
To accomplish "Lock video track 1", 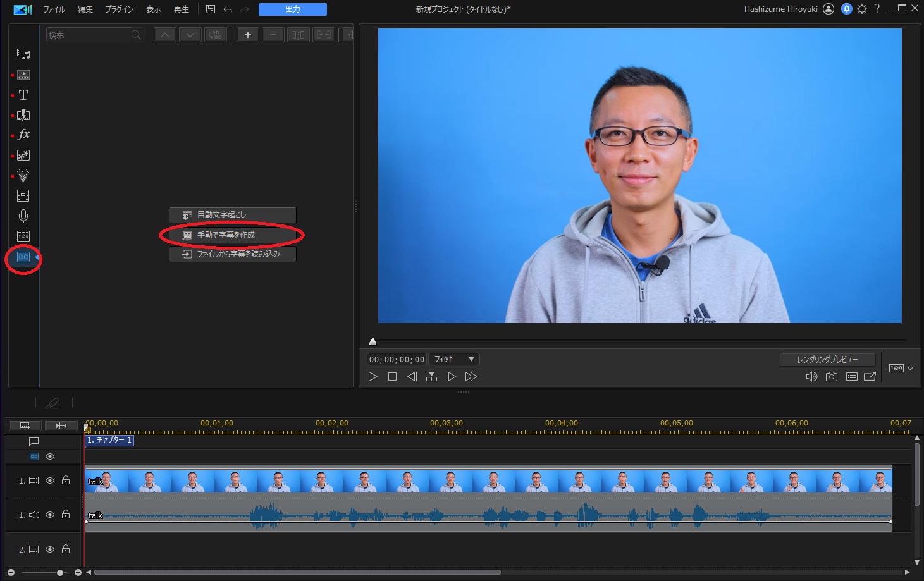I will coord(66,480).
